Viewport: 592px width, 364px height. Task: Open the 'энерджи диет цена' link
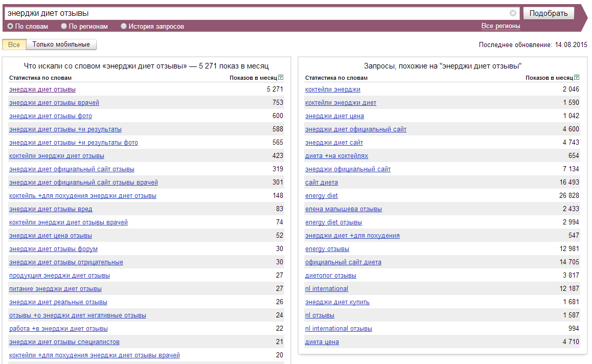(334, 116)
